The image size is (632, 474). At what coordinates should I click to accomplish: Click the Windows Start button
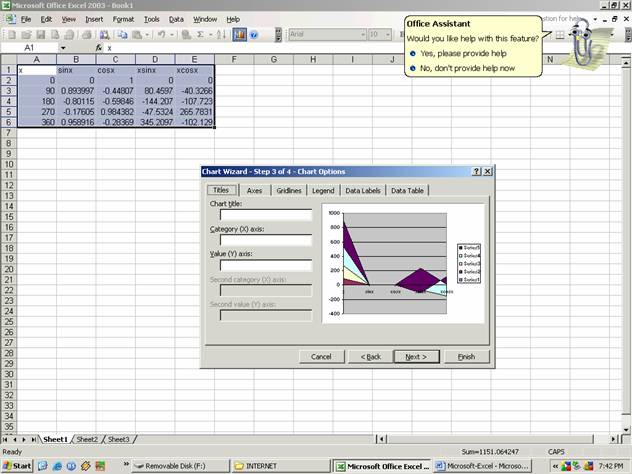(x=17, y=466)
